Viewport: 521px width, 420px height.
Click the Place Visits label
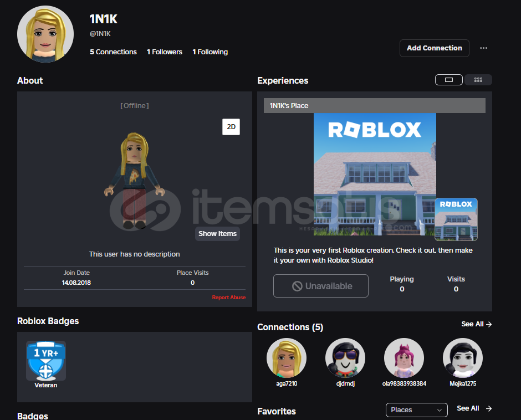192,273
